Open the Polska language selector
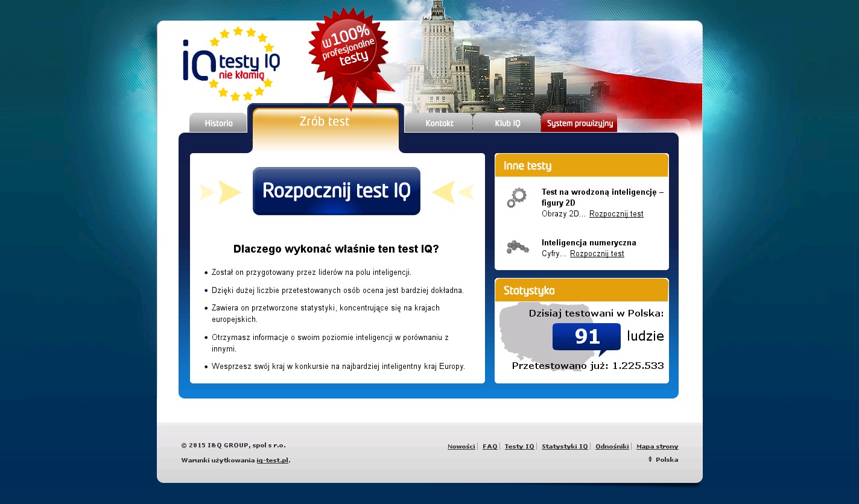Image resolution: width=859 pixels, height=504 pixels. pos(663,459)
